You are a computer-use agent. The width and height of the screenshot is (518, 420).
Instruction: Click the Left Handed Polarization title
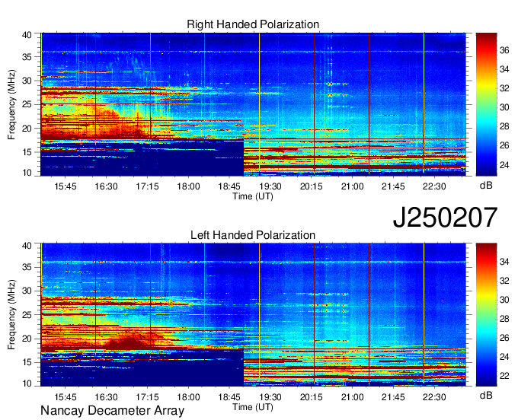253,235
